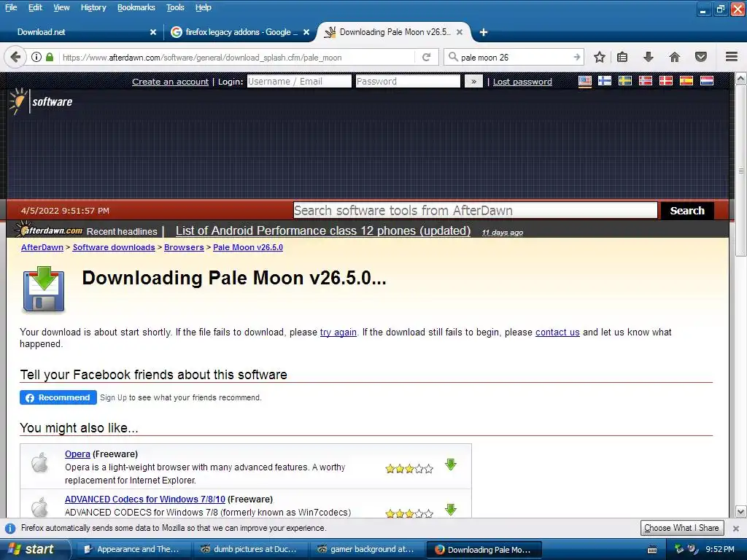Reload the page with the refresh icon
747x560 pixels.
426,57
